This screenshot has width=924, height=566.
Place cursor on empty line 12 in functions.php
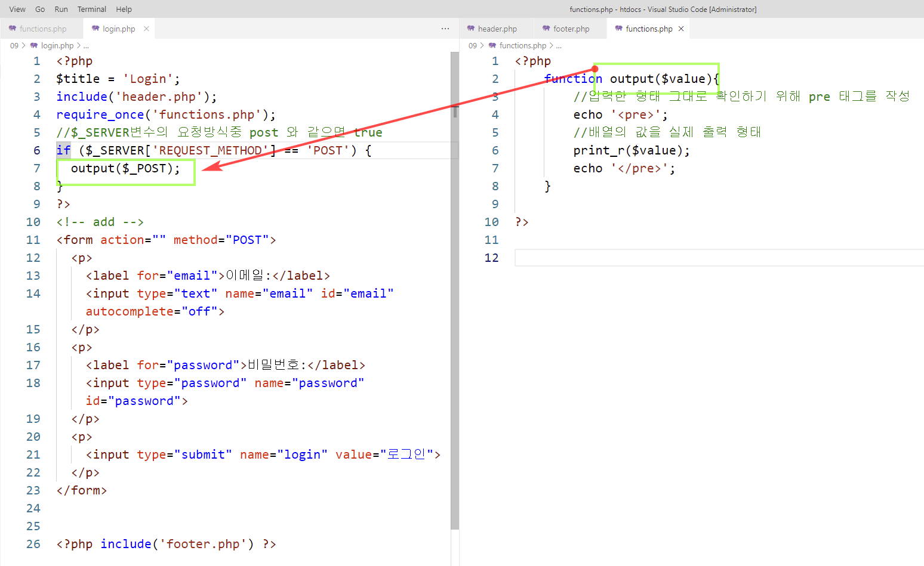point(657,258)
